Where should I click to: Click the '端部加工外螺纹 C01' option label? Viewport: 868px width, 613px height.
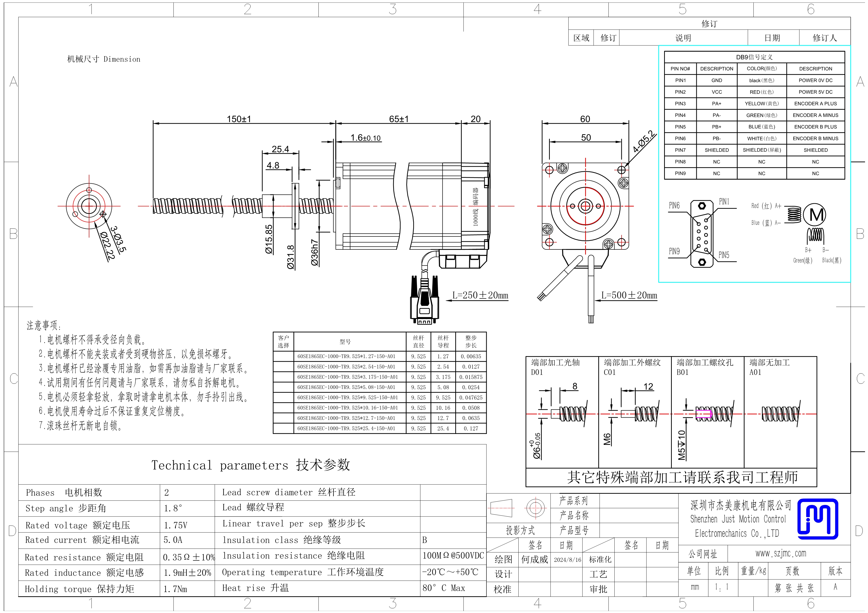tap(632, 367)
